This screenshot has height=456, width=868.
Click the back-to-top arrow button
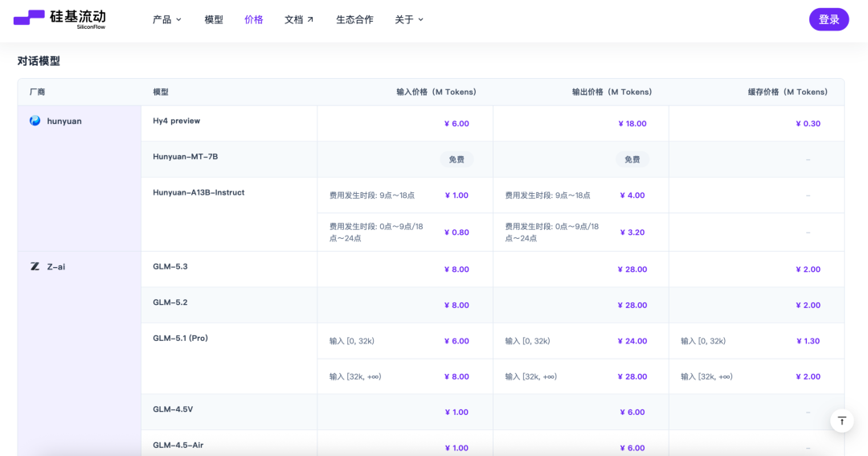[x=841, y=421]
